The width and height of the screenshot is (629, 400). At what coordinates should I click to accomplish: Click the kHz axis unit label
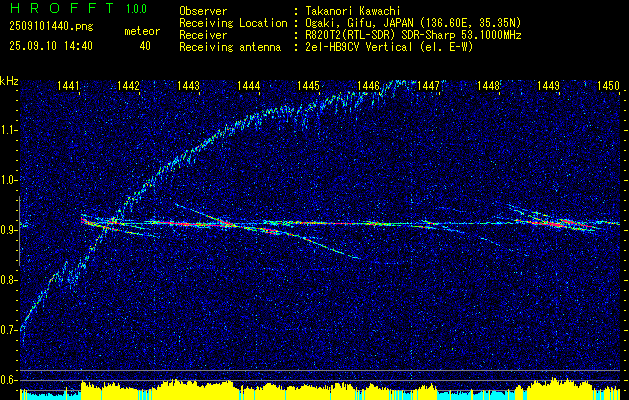[9, 81]
